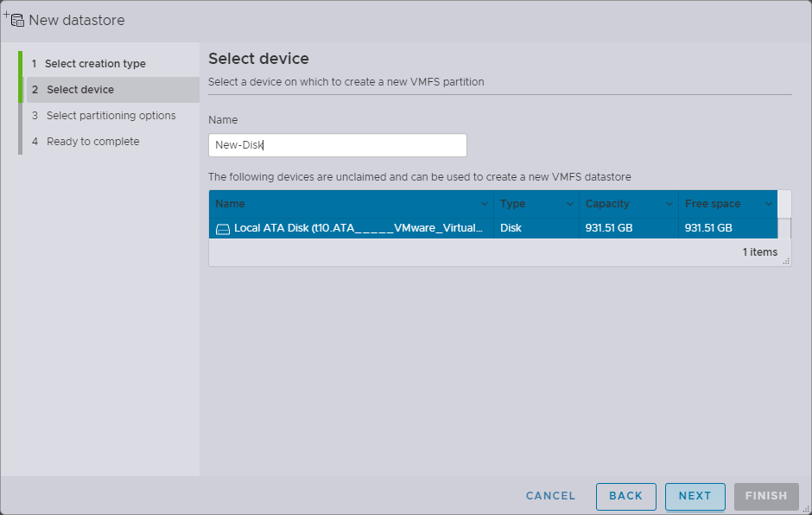The image size is (812, 515).
Task: Click the table's vertical scrollbar
Action: click(x=784, y=228)
